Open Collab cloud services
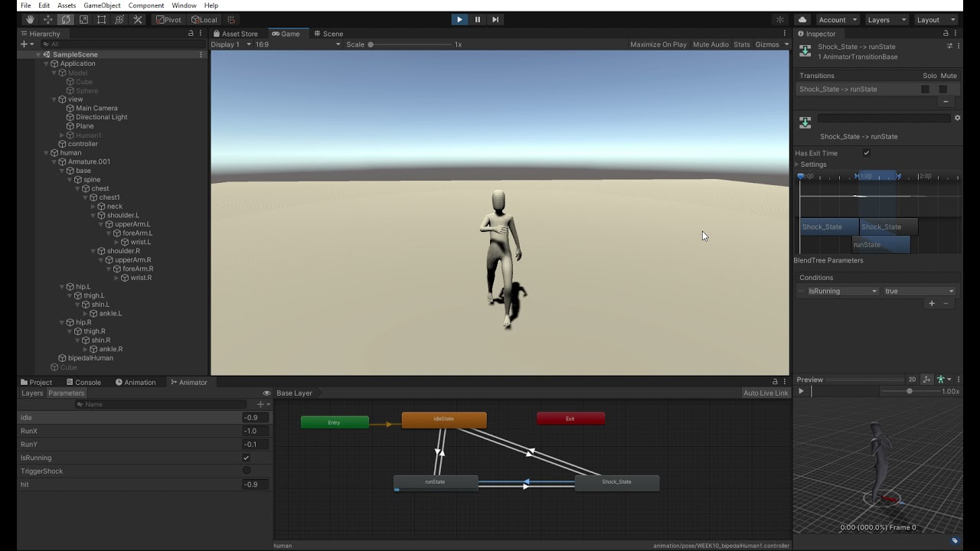 pos(802,19)
